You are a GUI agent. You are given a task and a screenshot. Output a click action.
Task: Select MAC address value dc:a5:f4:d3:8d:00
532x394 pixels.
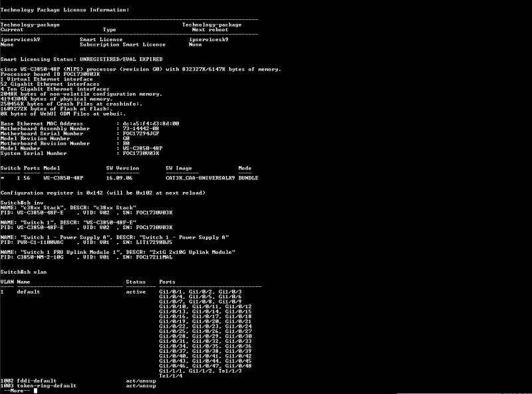(x=151, y=124)
